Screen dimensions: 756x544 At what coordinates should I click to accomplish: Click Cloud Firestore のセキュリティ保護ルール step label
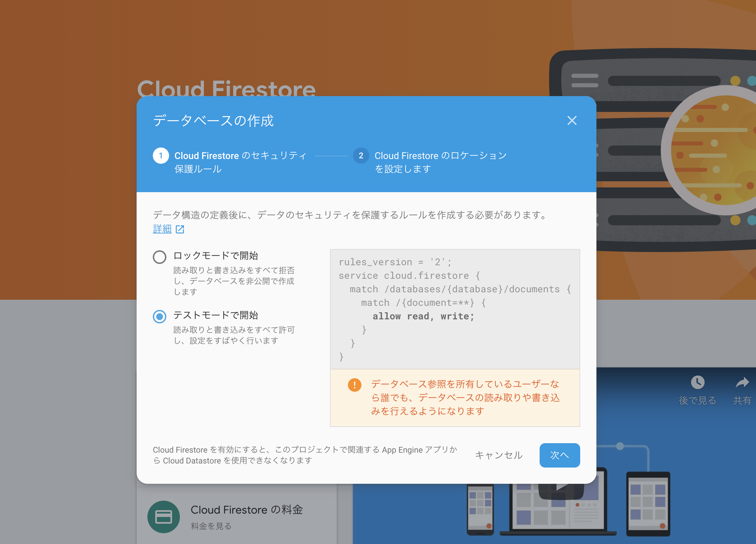click(240, 162)
